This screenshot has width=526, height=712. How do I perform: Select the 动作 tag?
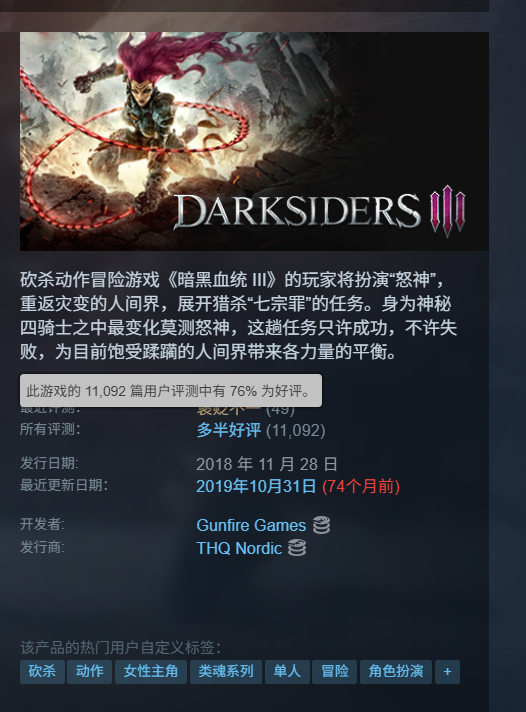click(89, 672)
